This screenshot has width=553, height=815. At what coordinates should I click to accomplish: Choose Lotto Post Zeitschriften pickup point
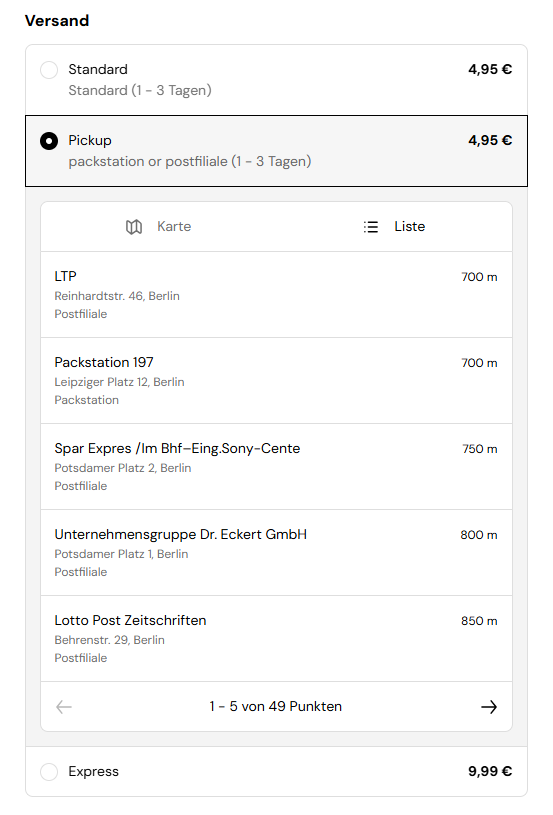(x=276, y=639)
